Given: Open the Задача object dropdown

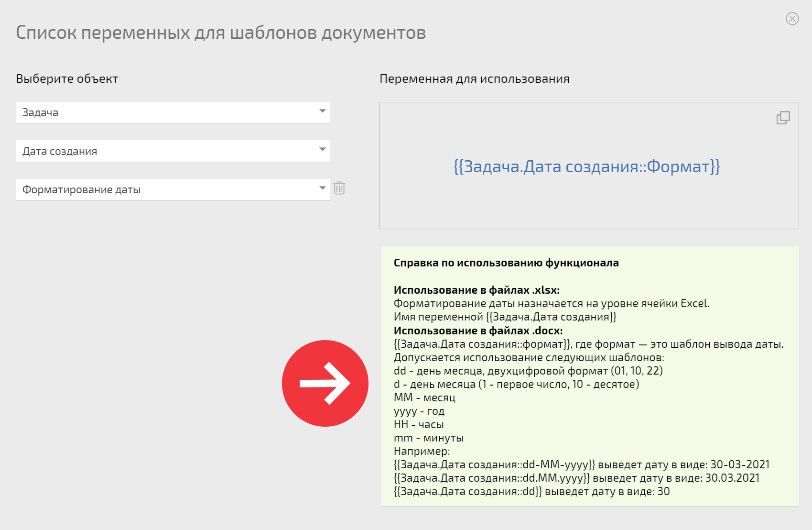Looking at the screenshot, I should (173, 112).
